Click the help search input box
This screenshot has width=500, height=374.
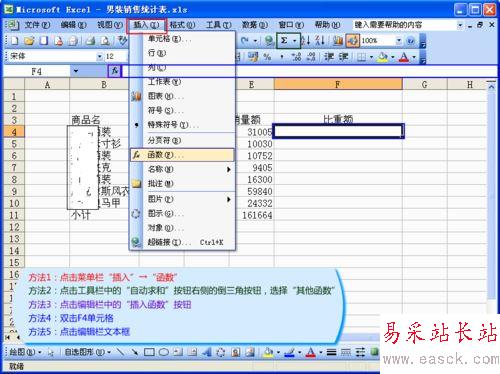405,25
